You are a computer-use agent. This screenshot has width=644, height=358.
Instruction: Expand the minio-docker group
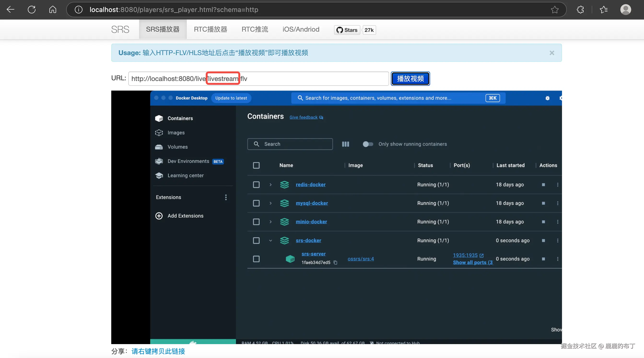pos(270,222)
